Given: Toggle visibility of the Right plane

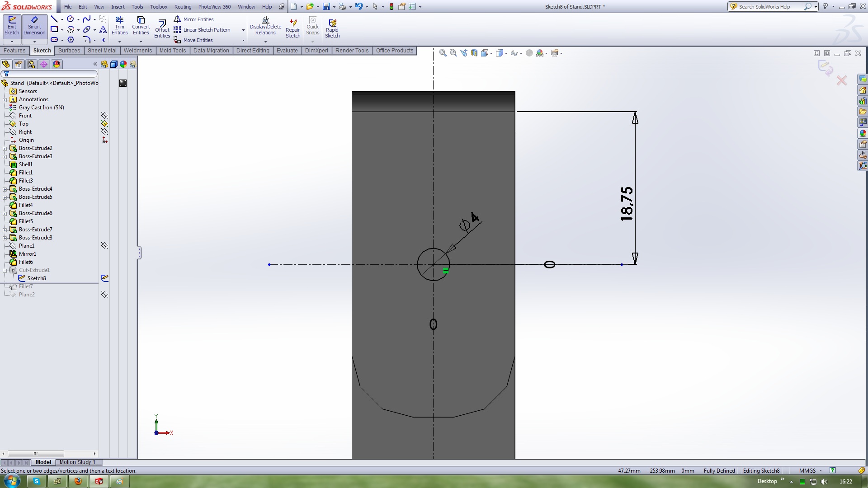Looking at the screenshot, I should click(x=105, y=132).
